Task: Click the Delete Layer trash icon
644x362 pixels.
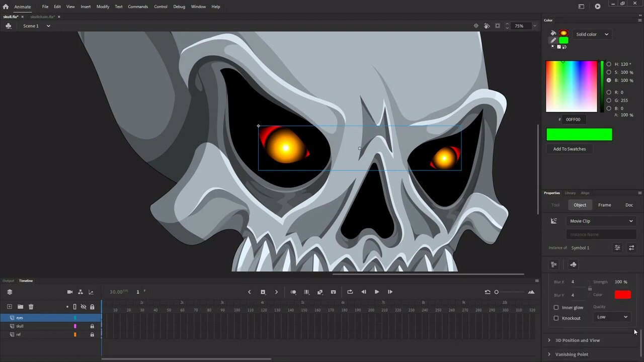Action: pos(31,307)
